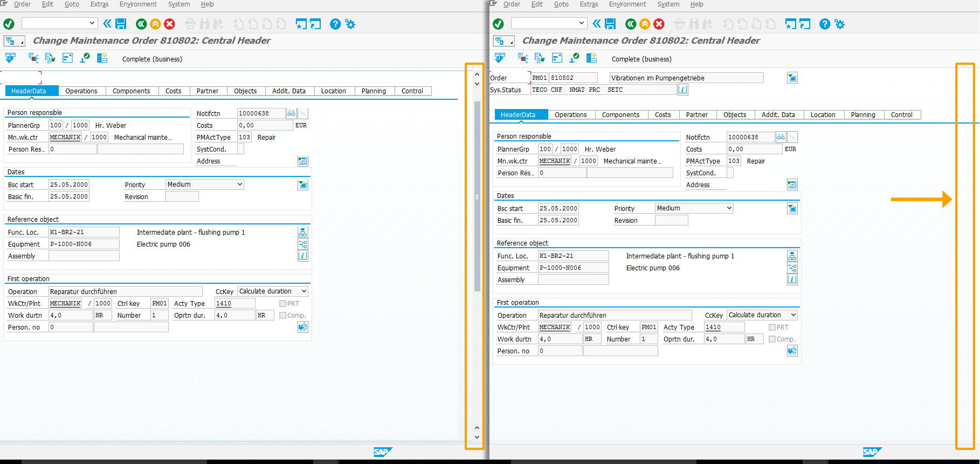Toggle PRT checkbox in left window

tap(282, 304)
